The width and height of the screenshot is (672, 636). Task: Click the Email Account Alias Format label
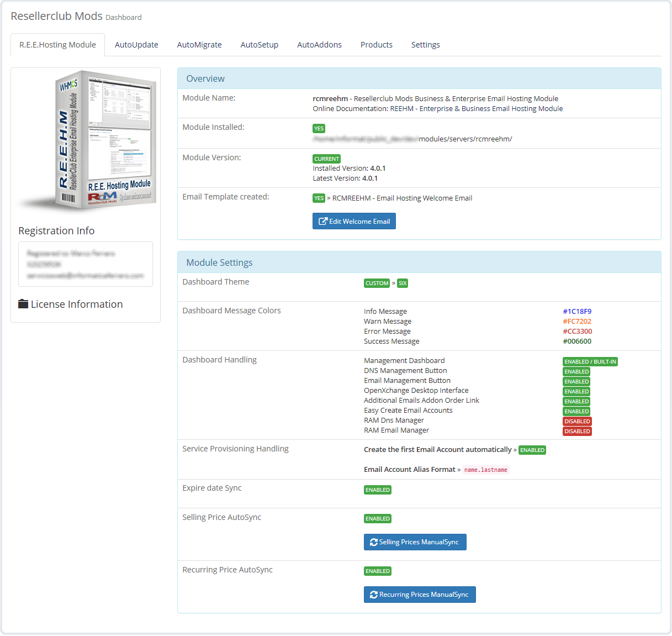410,470
